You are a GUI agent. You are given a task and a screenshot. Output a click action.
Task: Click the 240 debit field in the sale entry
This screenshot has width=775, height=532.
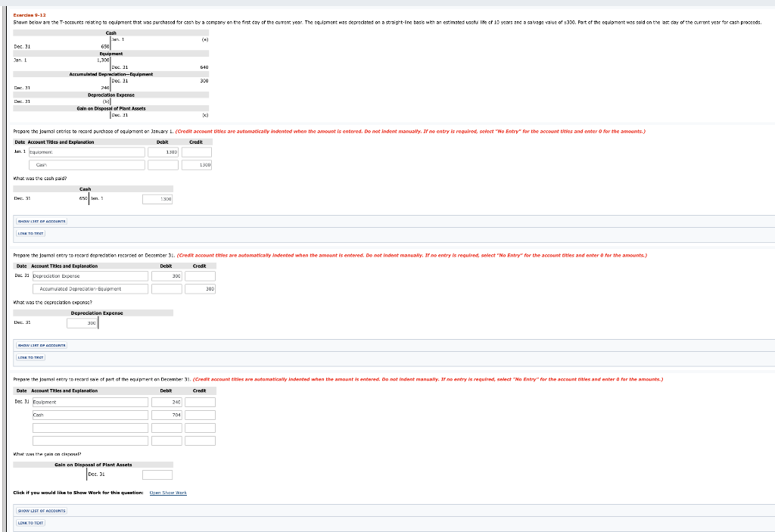point(167,403)
